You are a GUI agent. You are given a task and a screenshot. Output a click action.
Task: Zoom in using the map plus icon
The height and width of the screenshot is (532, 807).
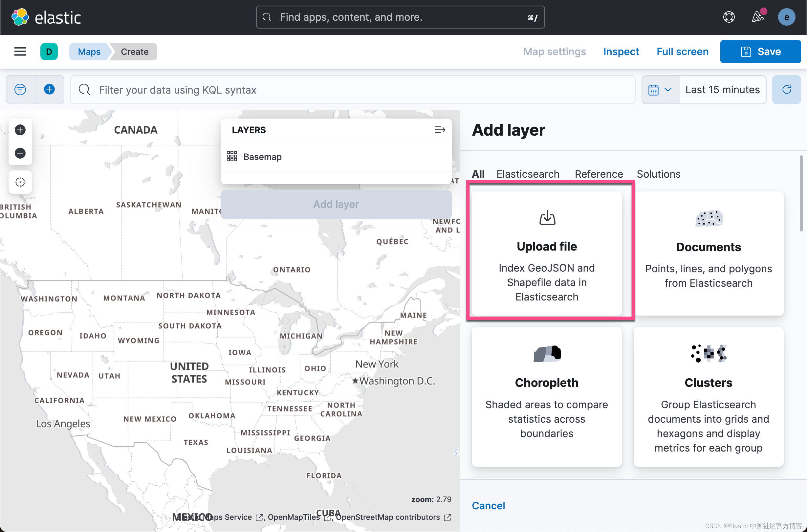20,130
